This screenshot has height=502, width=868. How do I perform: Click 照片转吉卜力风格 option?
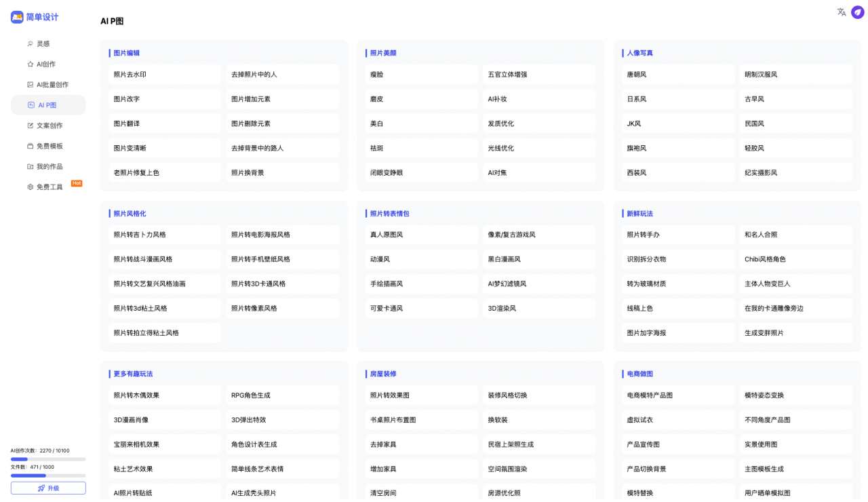click(x=165, y=235)
